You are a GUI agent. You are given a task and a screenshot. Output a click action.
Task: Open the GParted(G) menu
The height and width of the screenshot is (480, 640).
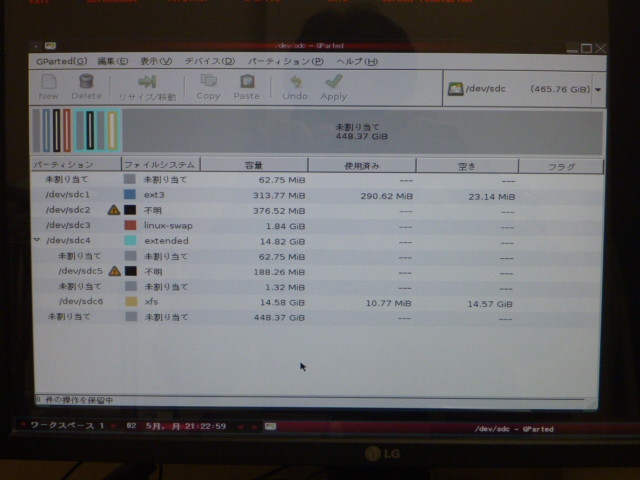tap(61, 61)
